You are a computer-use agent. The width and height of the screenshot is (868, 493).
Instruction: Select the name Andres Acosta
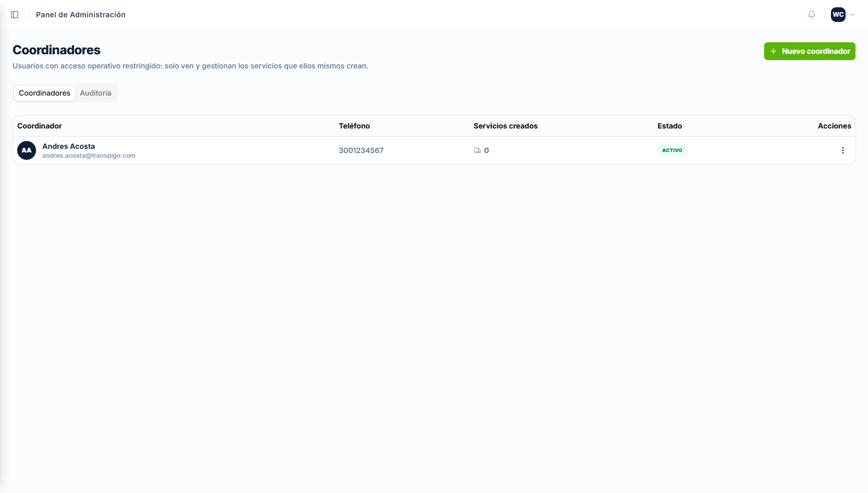(x=68, y=146)
